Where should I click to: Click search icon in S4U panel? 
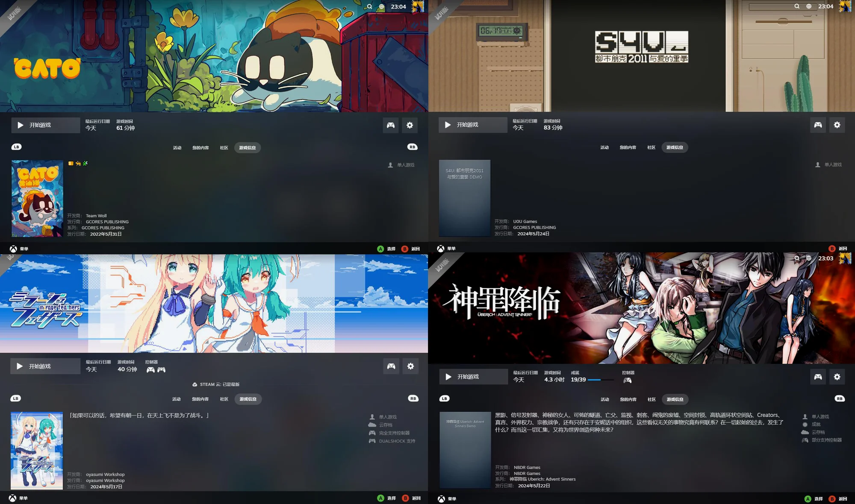(x=797, y=6)
